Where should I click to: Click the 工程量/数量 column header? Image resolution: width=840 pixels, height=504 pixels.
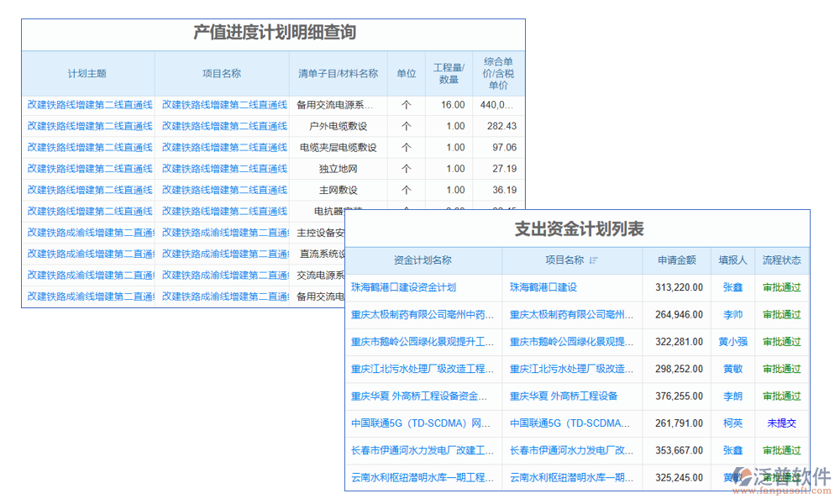point(449,73)
